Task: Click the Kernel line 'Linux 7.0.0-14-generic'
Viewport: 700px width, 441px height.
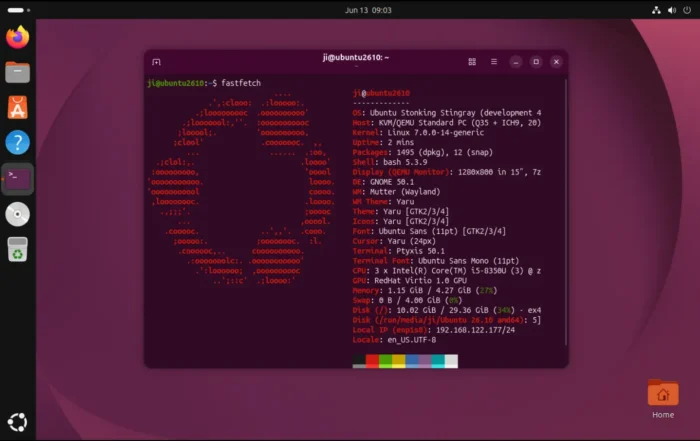Action: (x=418, y=133)
